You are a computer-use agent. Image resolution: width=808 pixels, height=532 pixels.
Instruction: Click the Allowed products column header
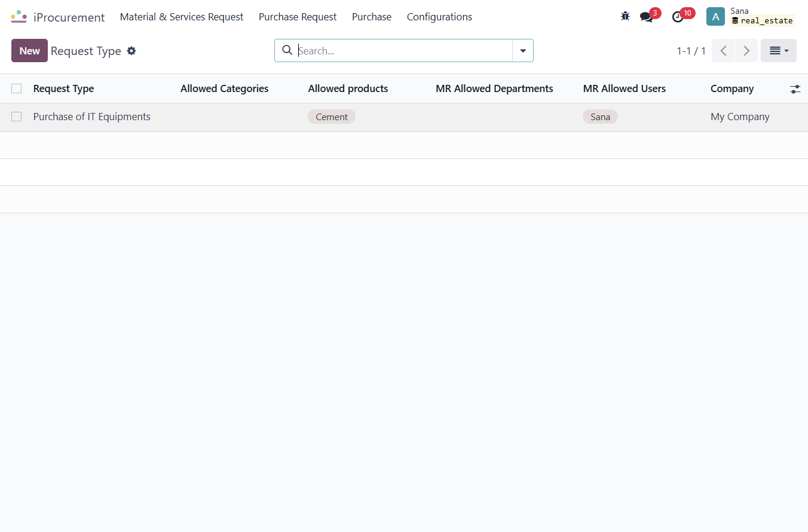[x=348, y=88]
